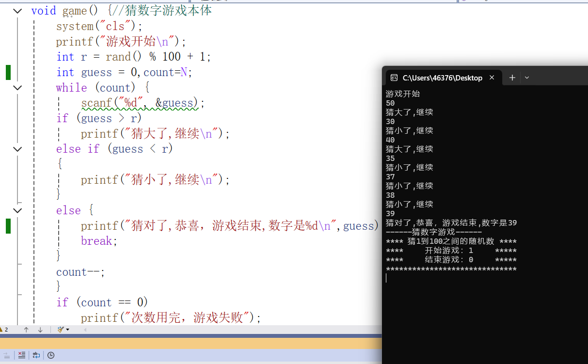
Task: Click the go-to-next-message indent icon
Action: tap(7, 355)
